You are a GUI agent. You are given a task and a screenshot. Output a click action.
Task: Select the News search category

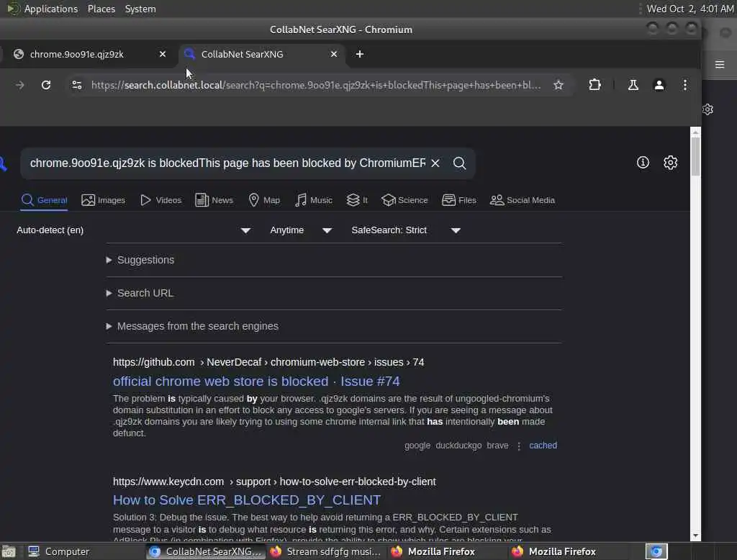click(x=214, y=200)
